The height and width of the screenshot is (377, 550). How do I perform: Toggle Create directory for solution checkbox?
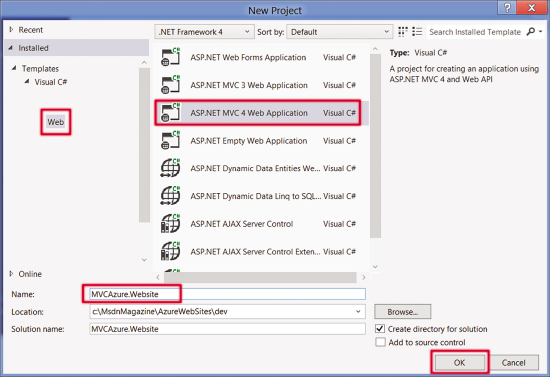[x=380, y=329]
